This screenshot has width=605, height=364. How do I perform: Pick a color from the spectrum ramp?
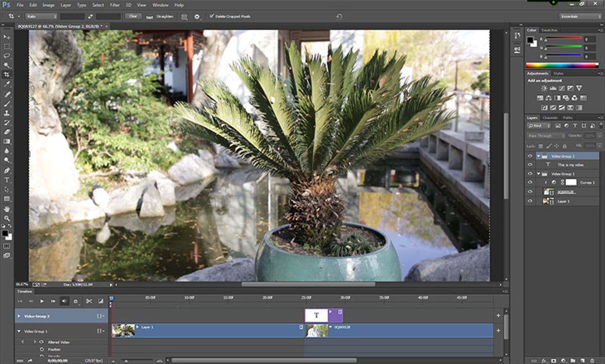pos(562,65)
